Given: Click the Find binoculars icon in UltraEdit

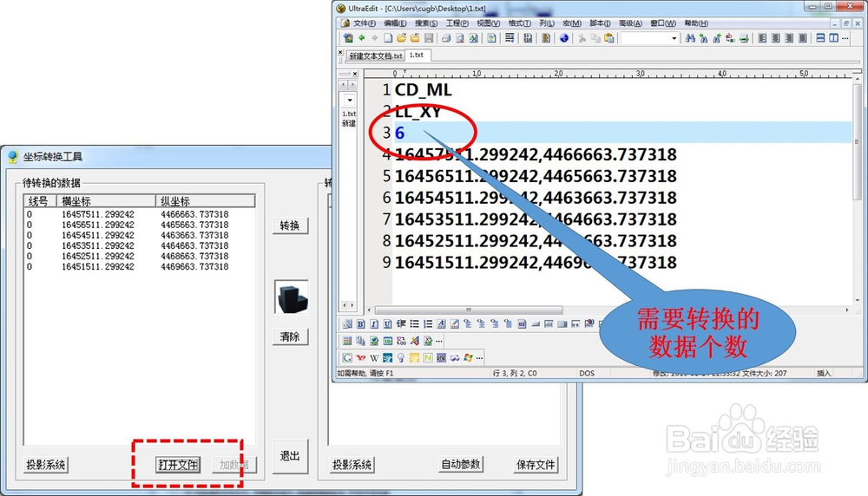Looking at the screenshot, I should [x=690, y=38].
